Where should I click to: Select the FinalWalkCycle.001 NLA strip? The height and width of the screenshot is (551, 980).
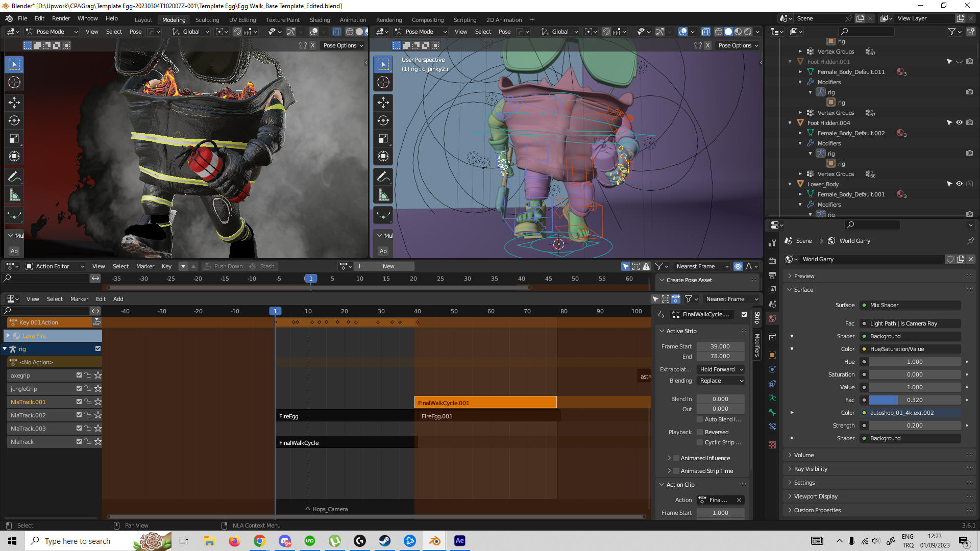click(x=485, y=403)
